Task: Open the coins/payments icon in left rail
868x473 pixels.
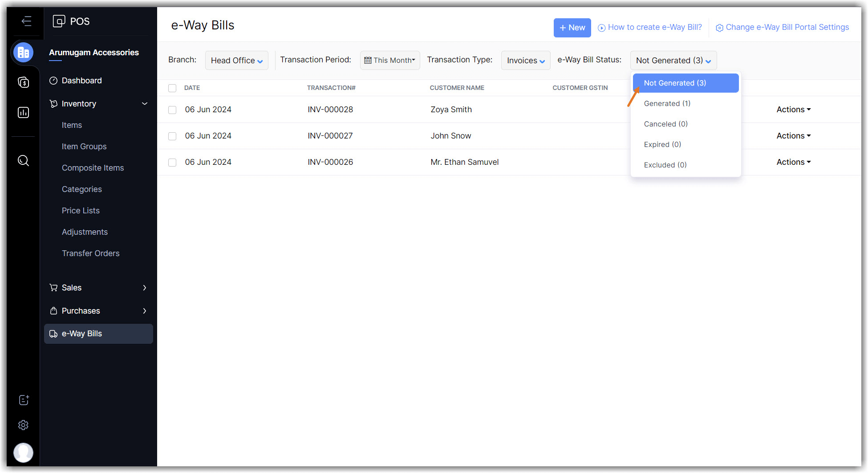Action: click(23, 82)
